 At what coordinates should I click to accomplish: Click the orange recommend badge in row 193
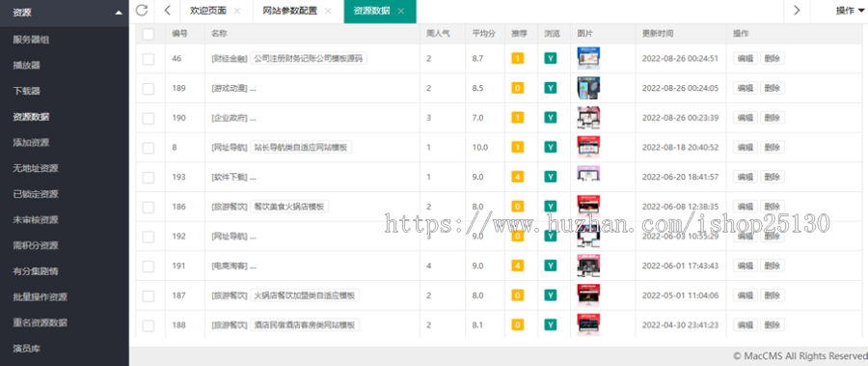518,177
